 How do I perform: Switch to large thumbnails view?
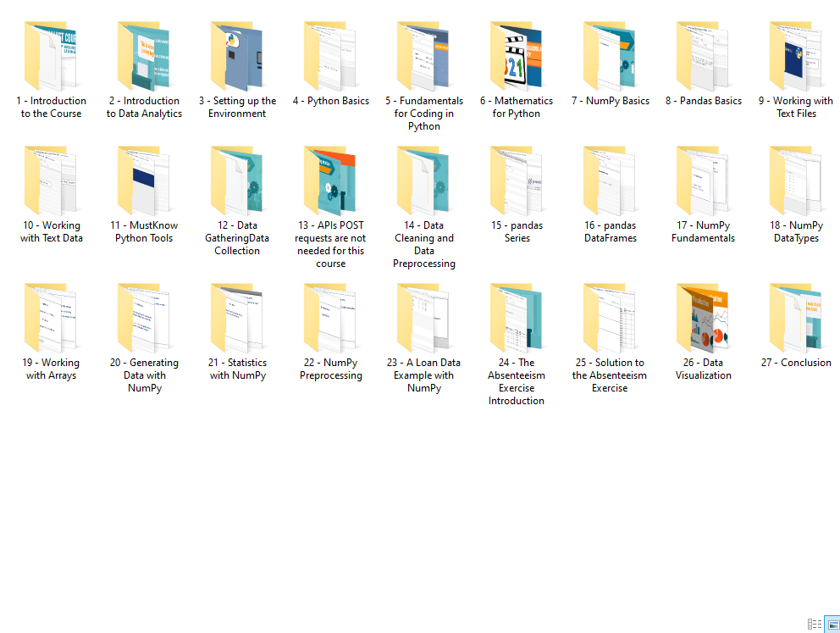pyautogui.click(x=832, y=624)
